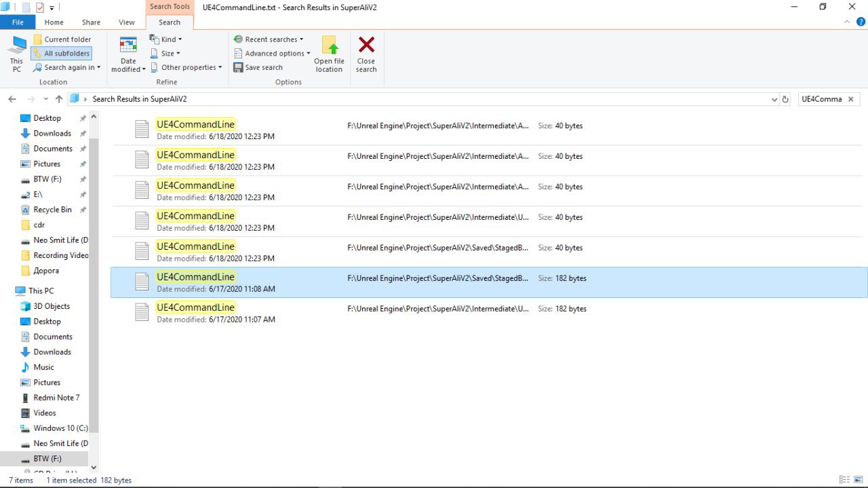Select file modified 6/17/2020 11:07 AM
Image resolution: width=868 pixels, height=488 pixels.
point(489,313)
